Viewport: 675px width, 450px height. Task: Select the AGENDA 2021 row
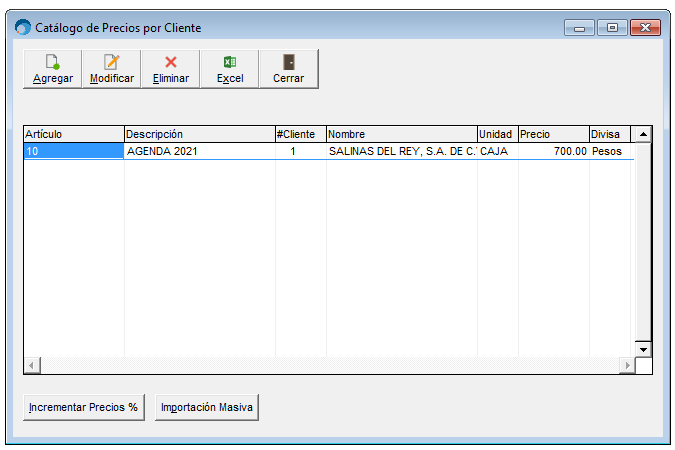(x=329, y=151)
